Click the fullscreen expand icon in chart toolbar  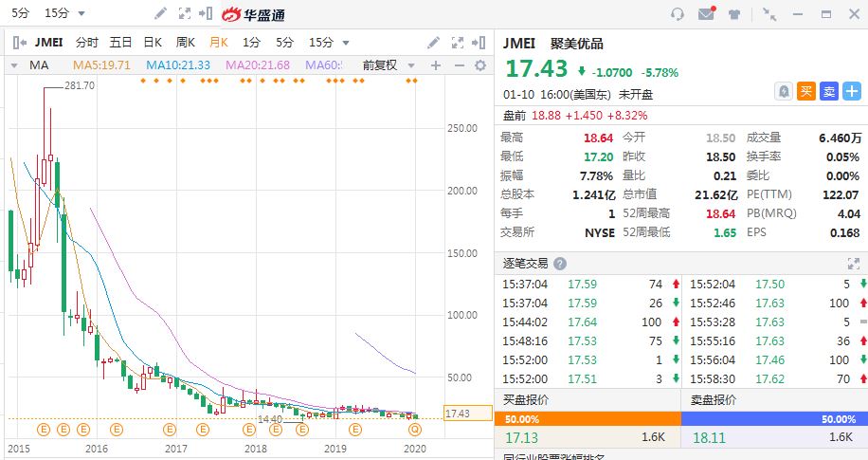[x=458, y=43]
